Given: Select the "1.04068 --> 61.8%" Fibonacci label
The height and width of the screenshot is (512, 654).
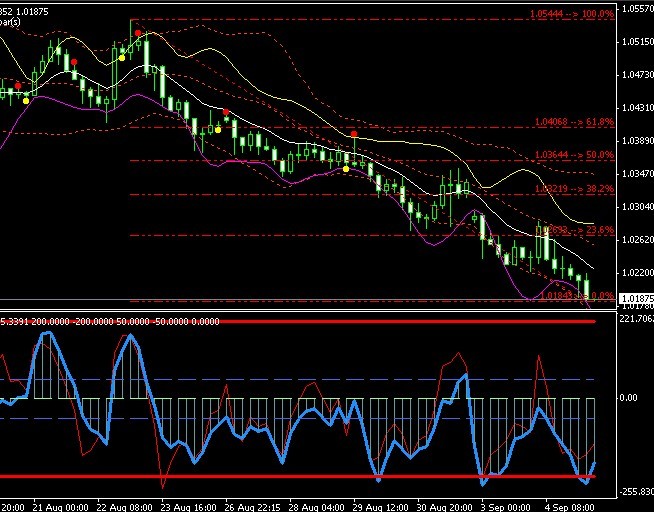Looking at the screenshot, I should point(574,122).
